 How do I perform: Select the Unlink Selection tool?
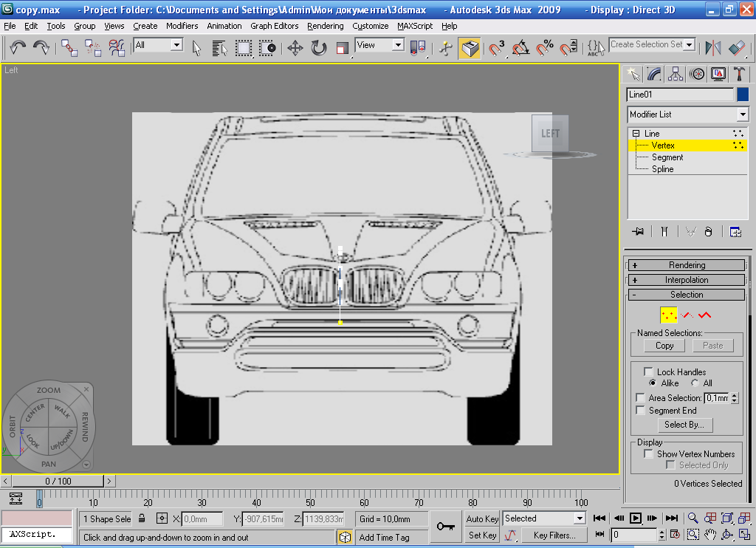93,48
